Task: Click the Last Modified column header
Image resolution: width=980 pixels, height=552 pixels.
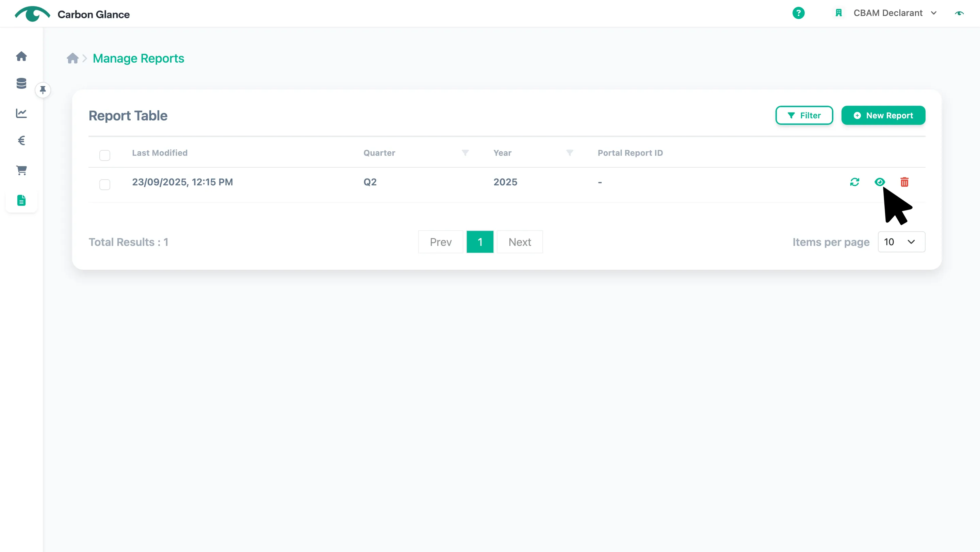Action: (160, 153)
